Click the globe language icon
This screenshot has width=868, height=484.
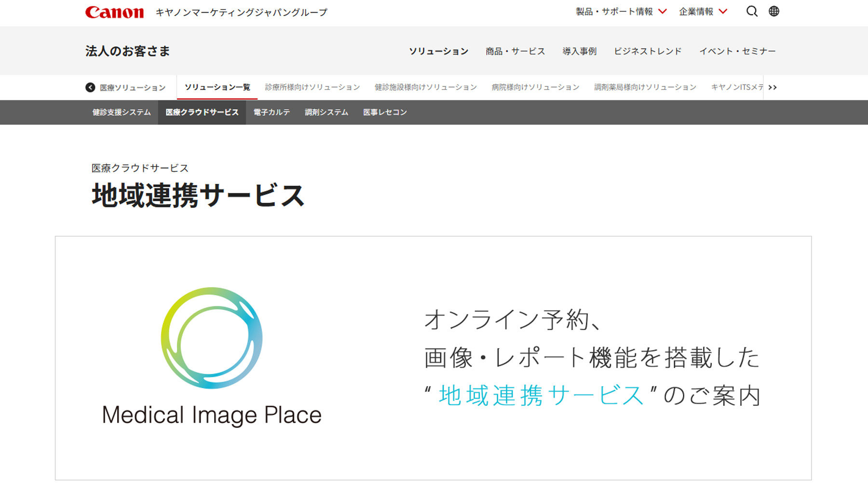(x=774, y=11)
